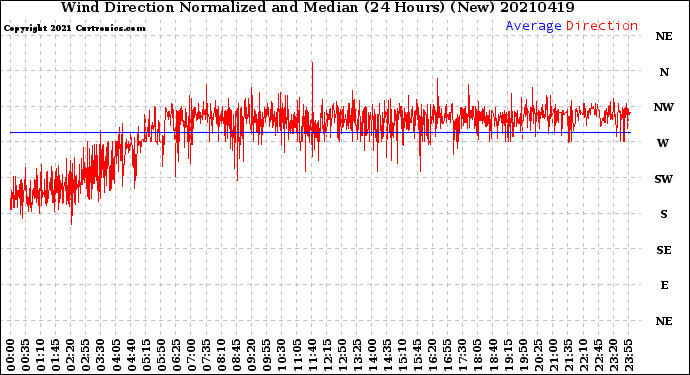The width and height of the screenshot is (690, 375).
Task: Click the red 'Direction' legend label
Action: (602, 26)
